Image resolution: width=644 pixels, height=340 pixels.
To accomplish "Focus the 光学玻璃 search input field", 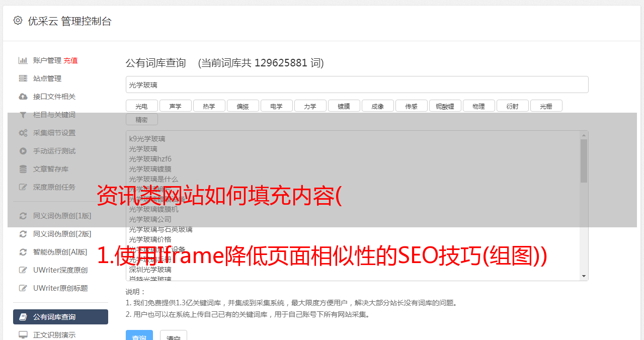I will click(357, 84).
